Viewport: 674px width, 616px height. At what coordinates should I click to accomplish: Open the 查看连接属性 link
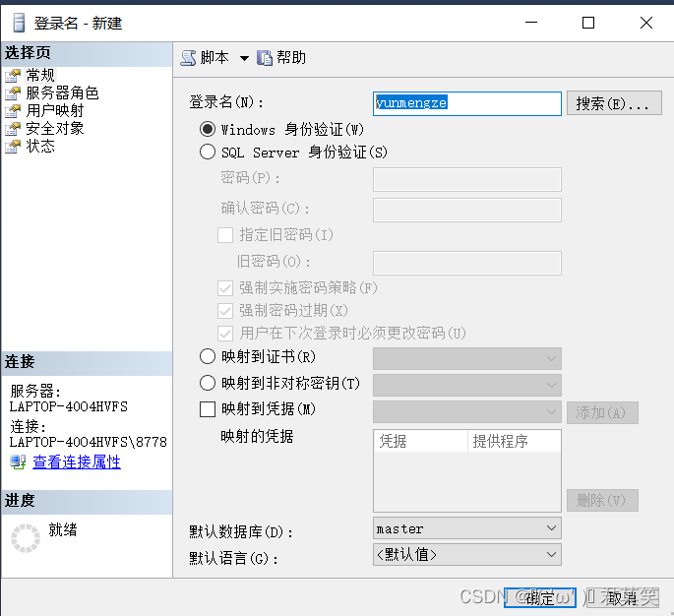(77, 462)
